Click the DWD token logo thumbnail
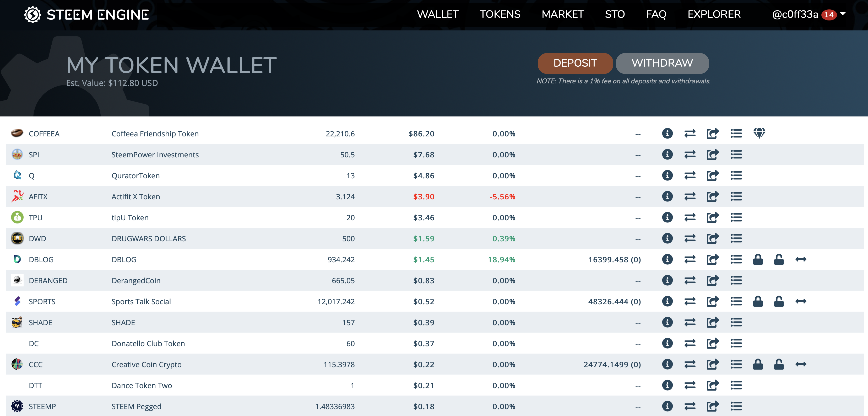Screen dimensions: 868x416 click(x=17, y=238)
